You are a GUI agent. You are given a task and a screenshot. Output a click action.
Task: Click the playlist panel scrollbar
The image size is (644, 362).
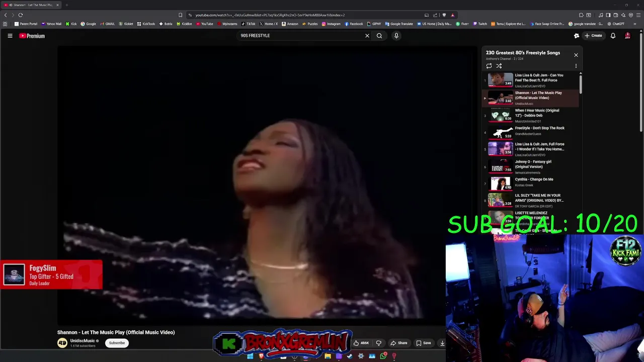pyautogui.click(x=581, y=83)
